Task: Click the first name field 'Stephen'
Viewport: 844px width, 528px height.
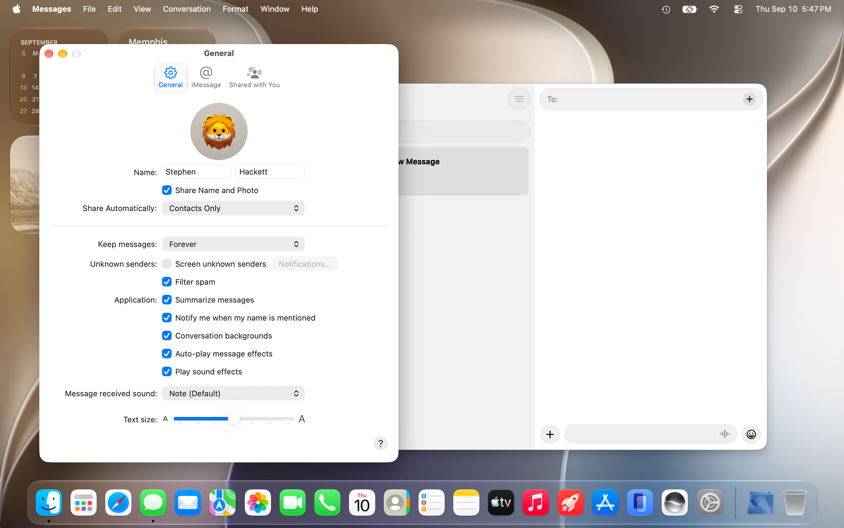Action: click(x=196, y=172)
